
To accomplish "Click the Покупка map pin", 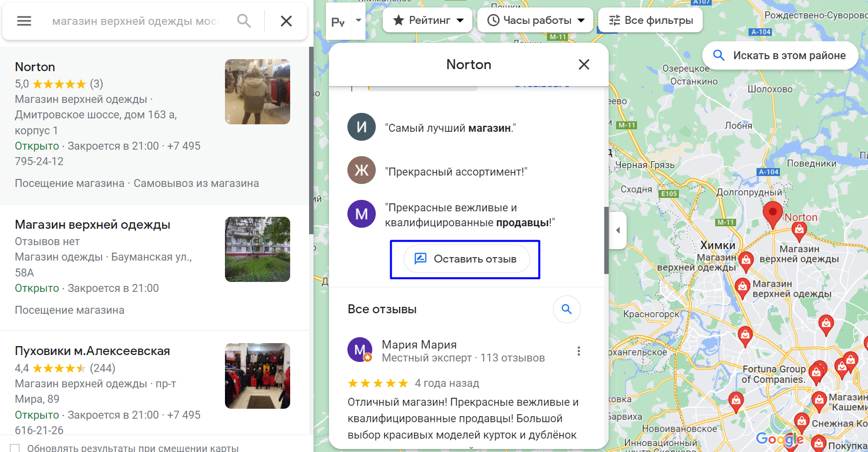I will [819, 444].
